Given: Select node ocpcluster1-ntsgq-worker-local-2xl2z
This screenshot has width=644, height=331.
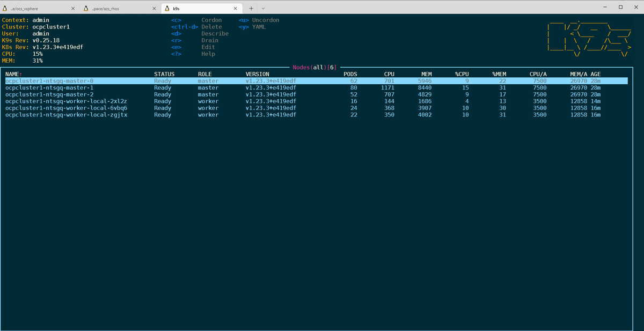Looking at the screenshot, I should [x=316, y=101].
